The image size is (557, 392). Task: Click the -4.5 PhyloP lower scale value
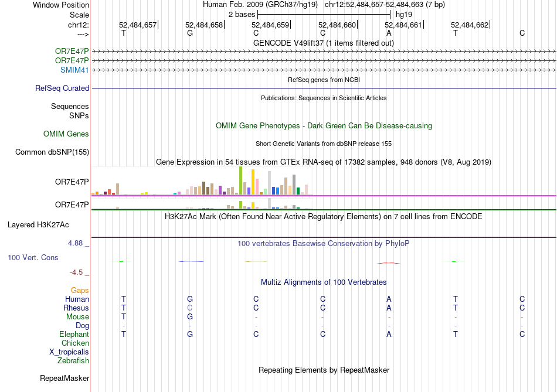tap(76, 272)
